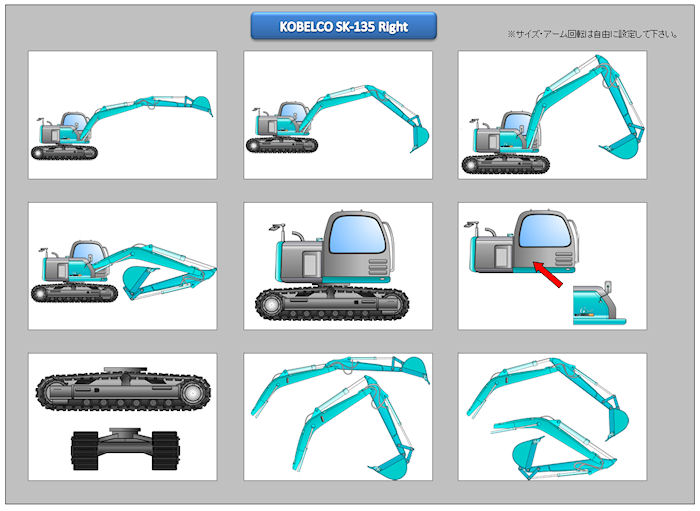Click the KOBELCO SK-135 Right title button
Viewport: 700px width, 511px height.
[x=343, y=26]
